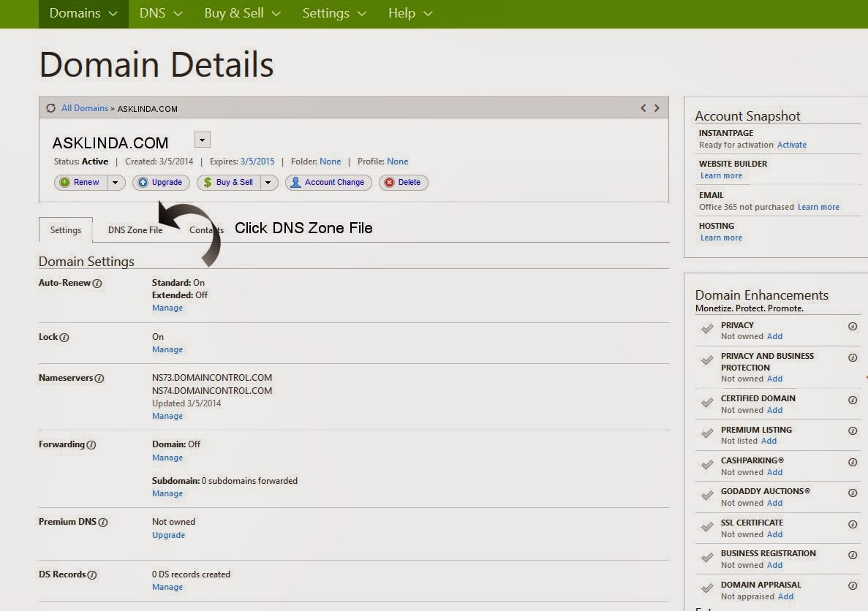Image resolution: width=868 pixels, height=611 pixels.
Task: Click Learn more under Website Builder
Action: pos(721,176)
